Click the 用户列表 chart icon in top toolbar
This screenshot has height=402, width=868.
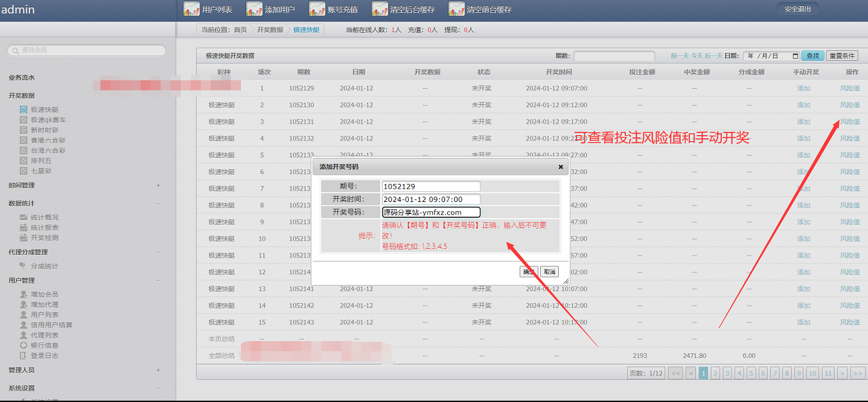pyautogui.click(x=191, y=9)
